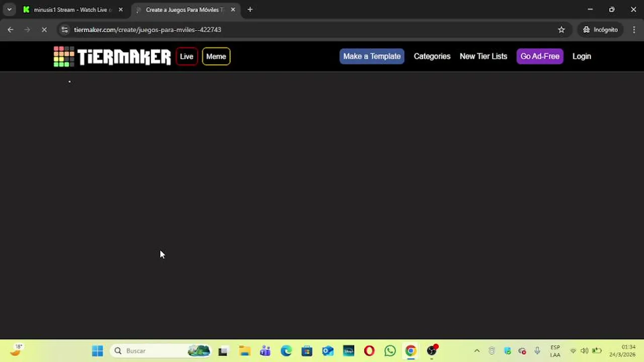Click Make a Template button

click(x=372, y=56)
